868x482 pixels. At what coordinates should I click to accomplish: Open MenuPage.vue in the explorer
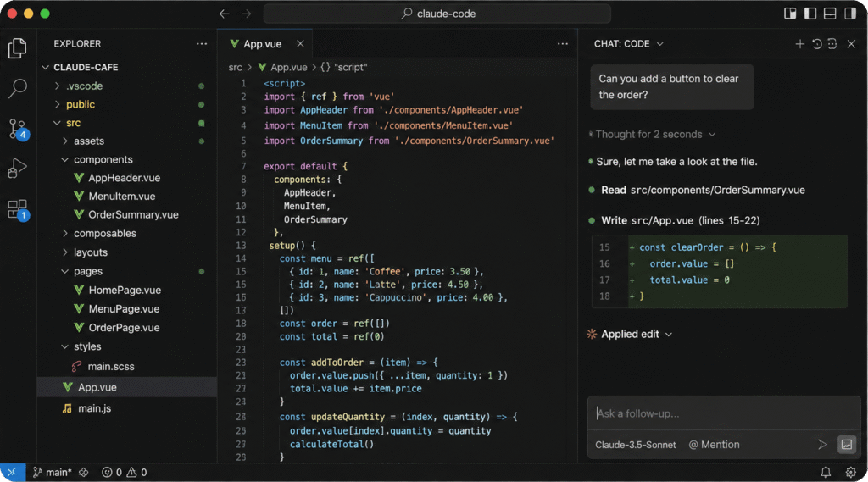[x=124, y=309]
